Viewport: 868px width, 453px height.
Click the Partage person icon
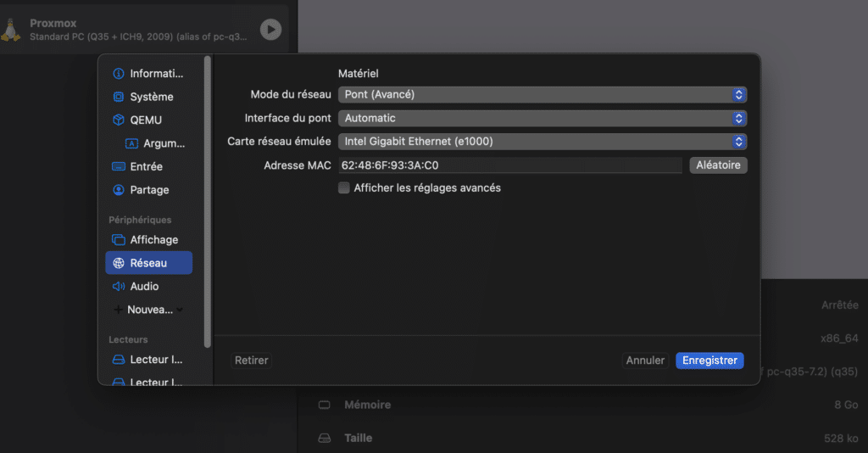pos(119,190)
